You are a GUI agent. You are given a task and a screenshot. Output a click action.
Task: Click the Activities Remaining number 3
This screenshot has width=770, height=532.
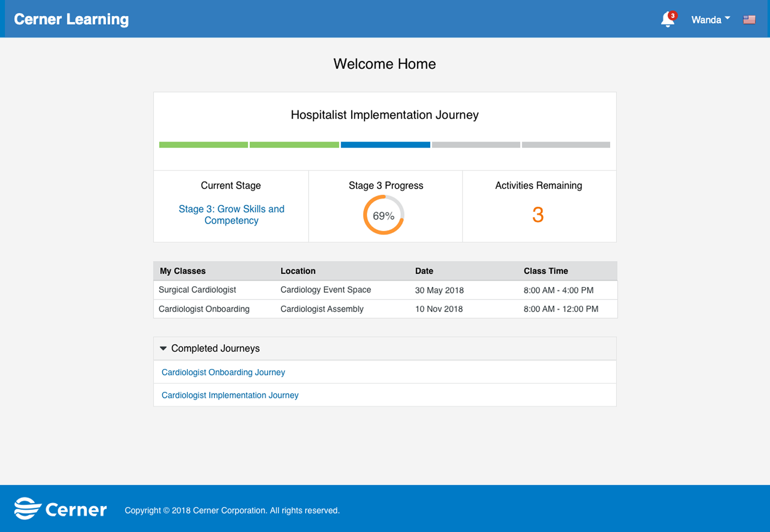coord(538,215)
